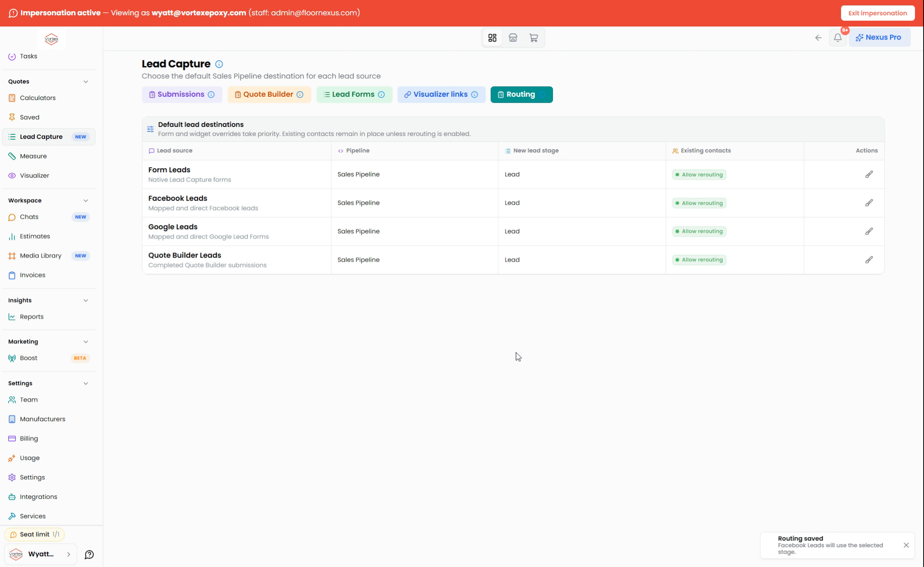Select the Routing tab
Image resolution: width=924 pixels, height=567 pixels.
pos(522,95)
